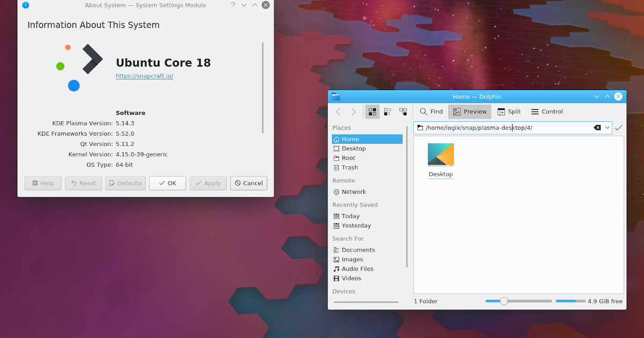Click Defaults in About System

click(x=125, y=183)
